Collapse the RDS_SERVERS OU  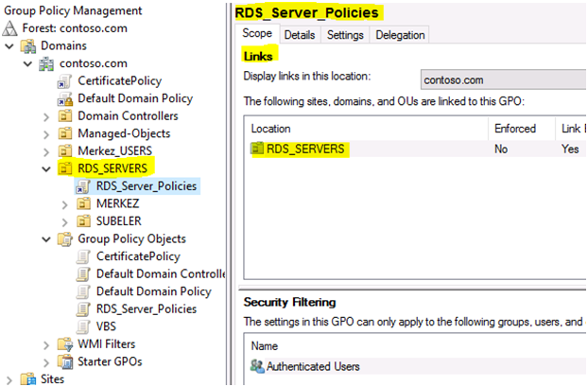tap(46, 169)
